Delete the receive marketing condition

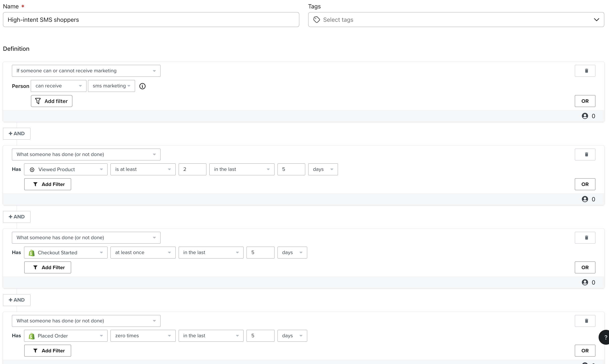coord(585,71)
